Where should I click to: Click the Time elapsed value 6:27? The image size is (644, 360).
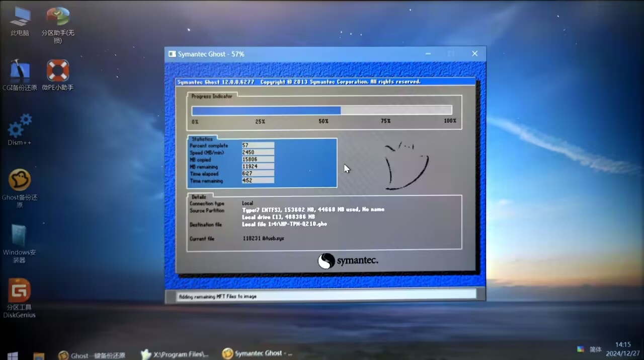(258, 174)
